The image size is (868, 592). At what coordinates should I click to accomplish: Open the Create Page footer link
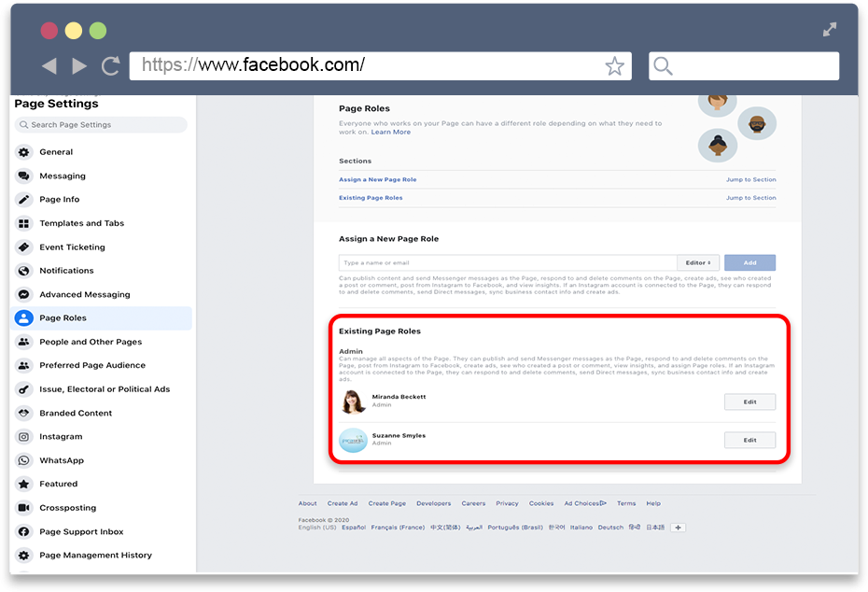tap(387, 503)
